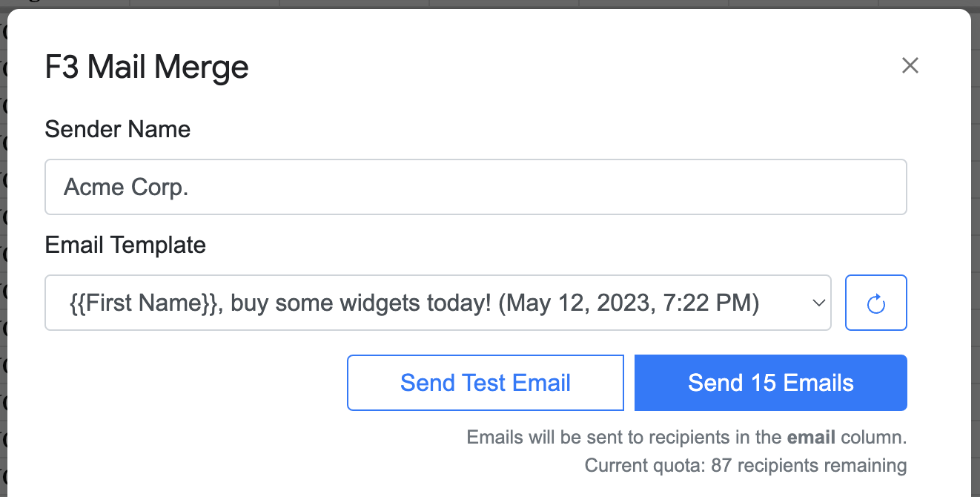Dismiss the Mail Merge dialog with the X
This screenshot has height=497, width=980.
tap(910, 65)
